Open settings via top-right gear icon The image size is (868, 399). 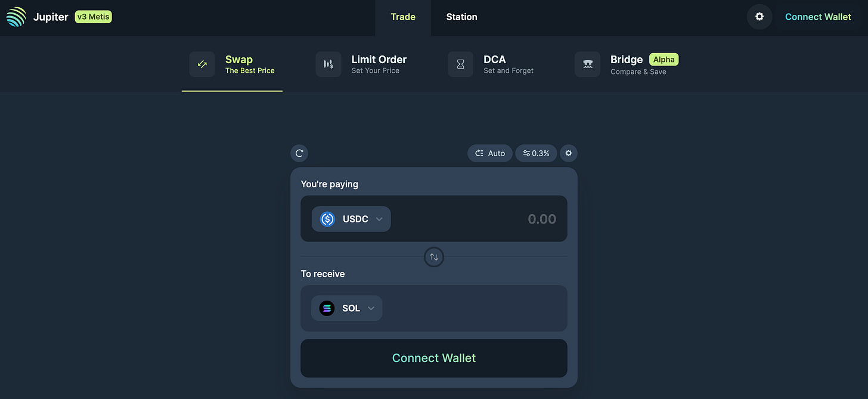[x=759, y=17]
